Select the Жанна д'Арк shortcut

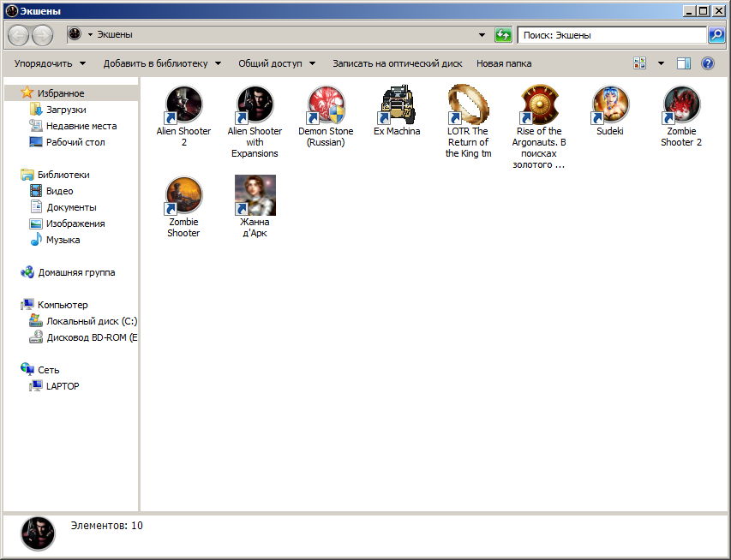coord(255,207)
